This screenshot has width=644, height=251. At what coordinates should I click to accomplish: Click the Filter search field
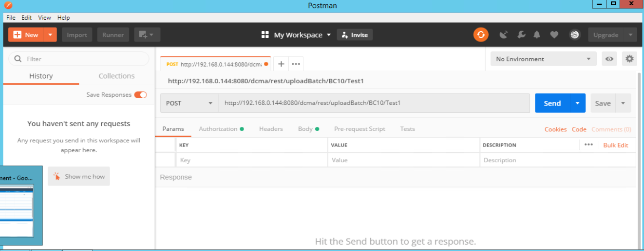[x=79, y=59]
